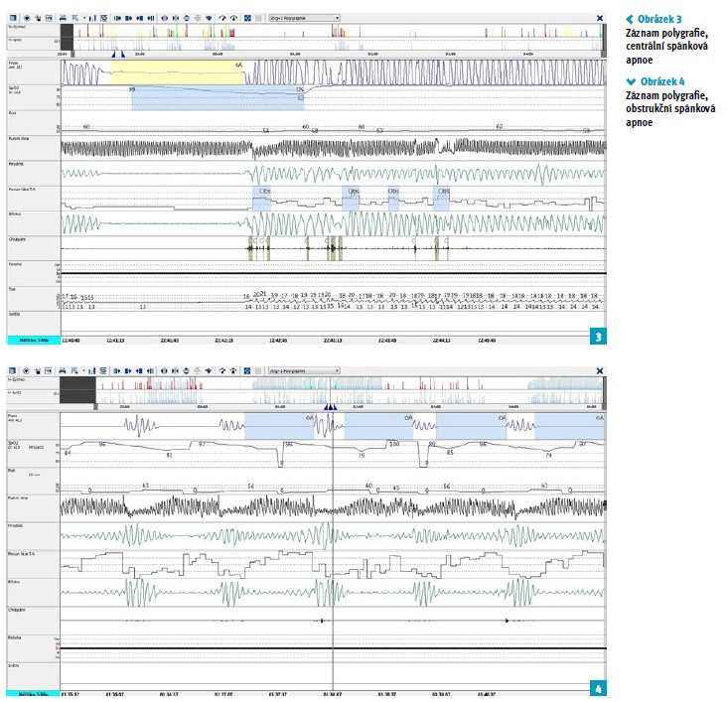Click the print icon in upper toolbar
Screen dimensions: 728x702
pos(63,18)
